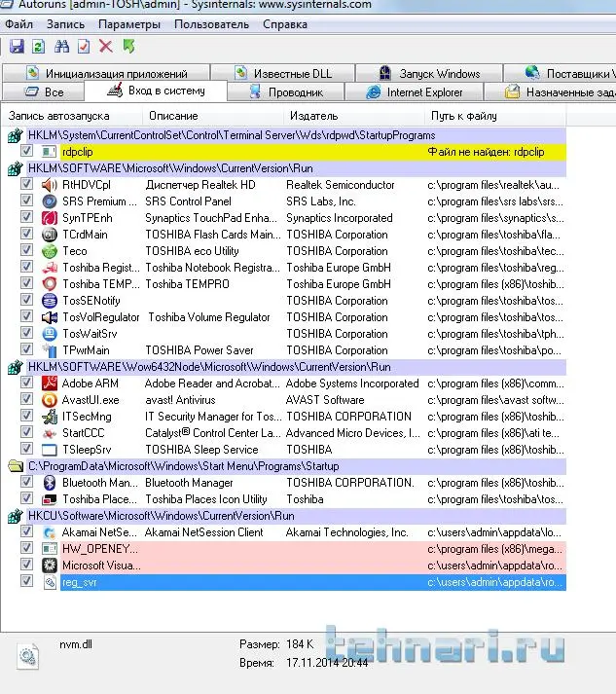Open the Файл menu

[x=19, y=24]
